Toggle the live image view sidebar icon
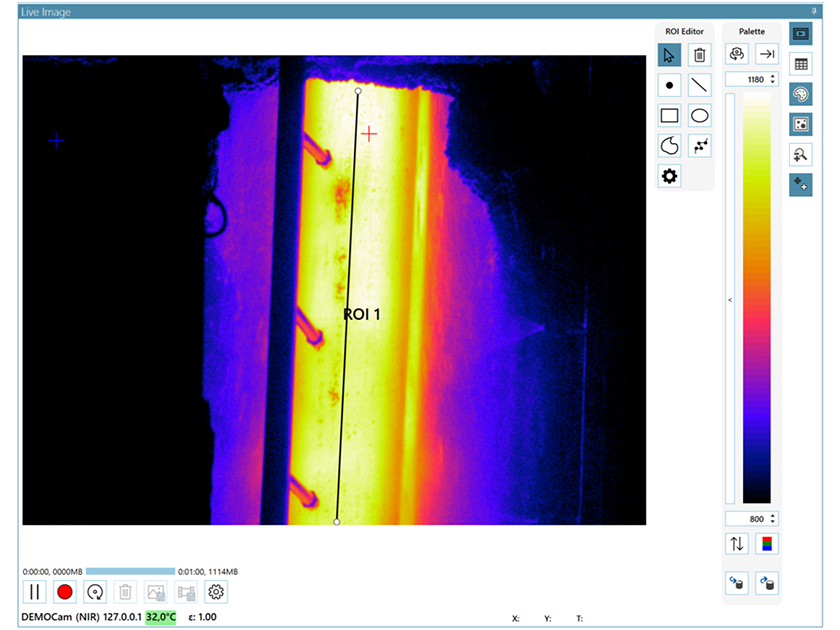840x630 pixels. point(801,34)
